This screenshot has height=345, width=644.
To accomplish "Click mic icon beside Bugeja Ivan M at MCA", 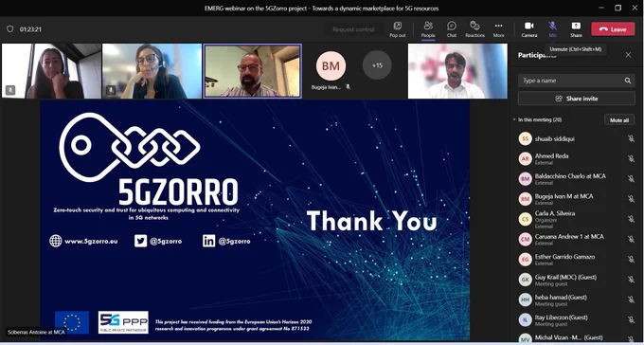I will point(631,199).
